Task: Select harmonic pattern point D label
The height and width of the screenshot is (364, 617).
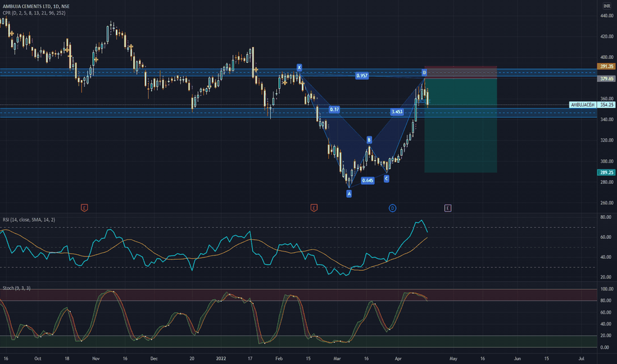Action: click(x=424, y=72)
